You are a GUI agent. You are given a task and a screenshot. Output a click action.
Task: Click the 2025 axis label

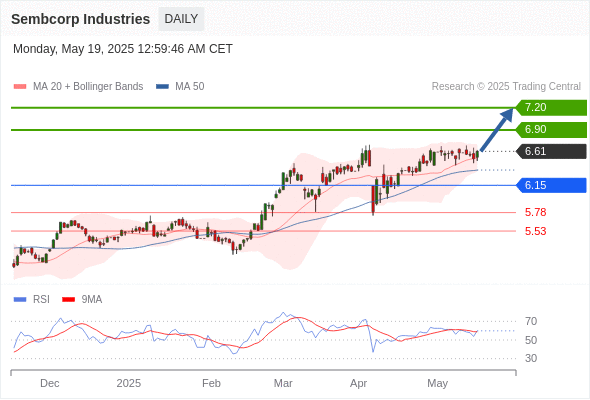click(x=129, y=384)
